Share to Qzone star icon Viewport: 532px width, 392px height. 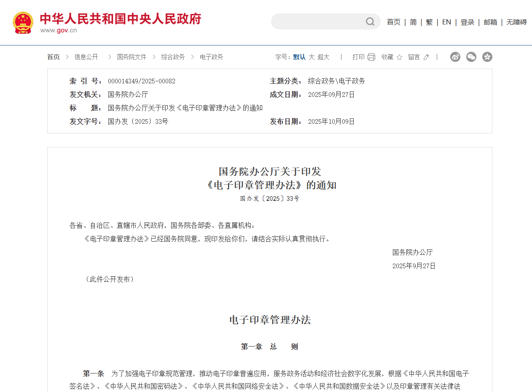pyautogui.click(x=487, y=57)
